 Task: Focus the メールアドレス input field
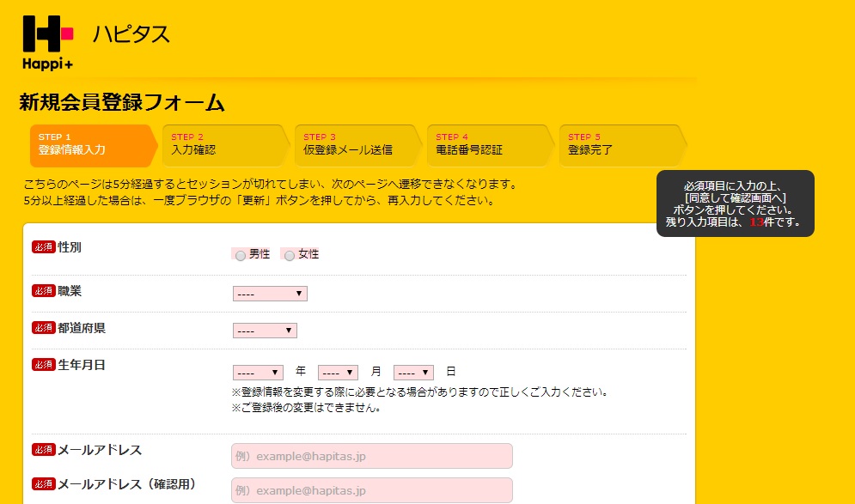click(372, 456)
